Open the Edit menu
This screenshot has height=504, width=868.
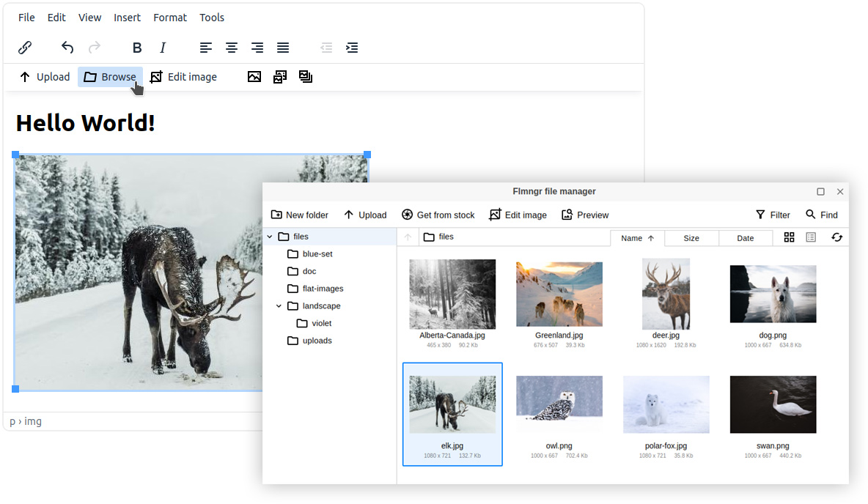tap(56, 18)
